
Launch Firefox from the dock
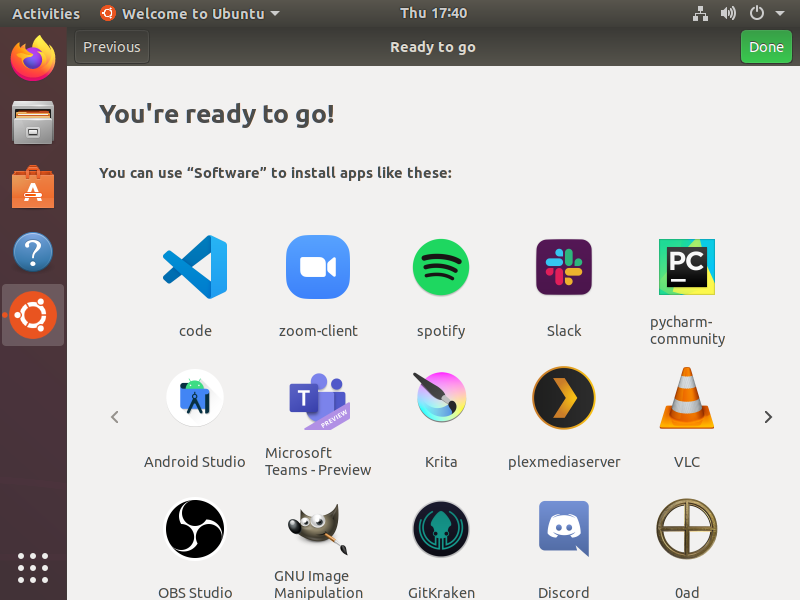[x=33, y=58]
